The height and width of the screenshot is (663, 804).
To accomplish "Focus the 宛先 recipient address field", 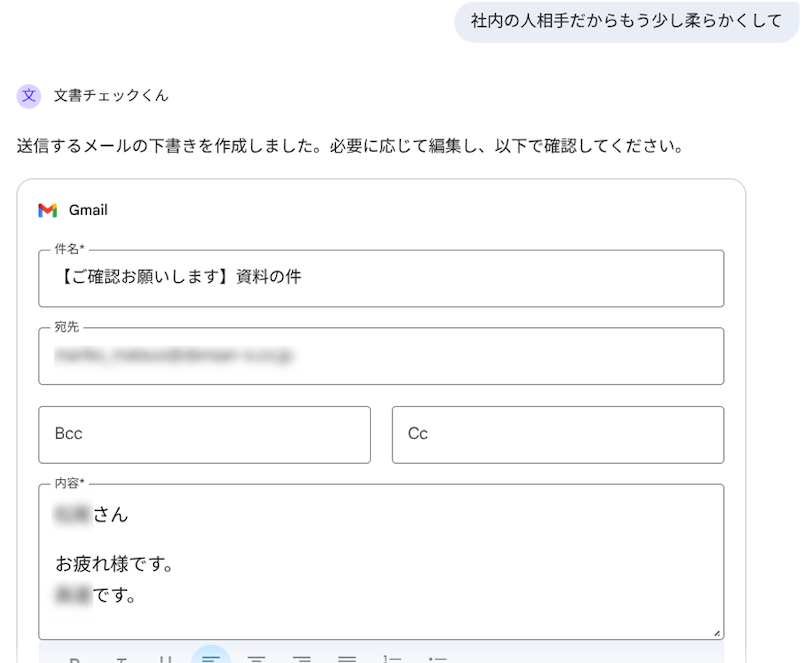I will (381, 356).
